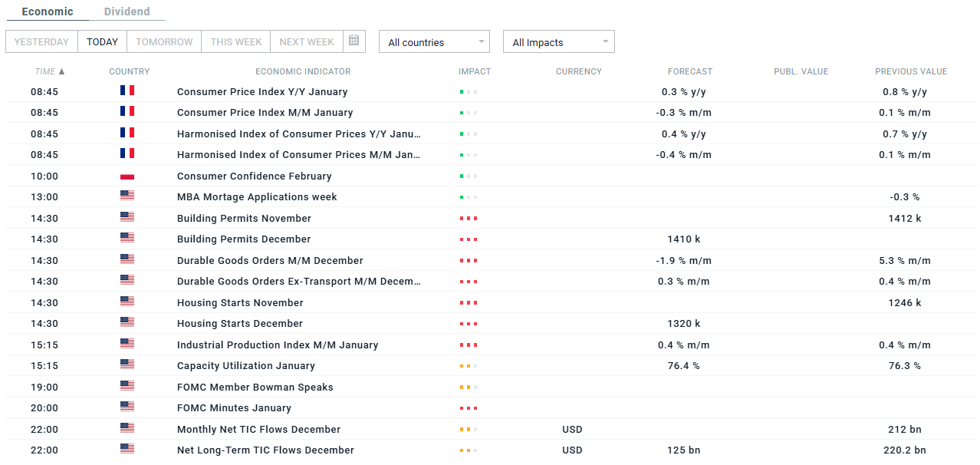Viewport: 980px width, 465px height.
Task: Click red impact dots for Housing Starts December
Action: pos(468,324)
